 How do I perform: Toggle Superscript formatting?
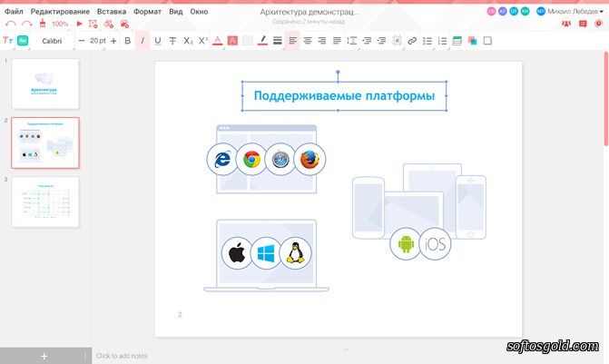pyautogui.click(x=202, y=41)
